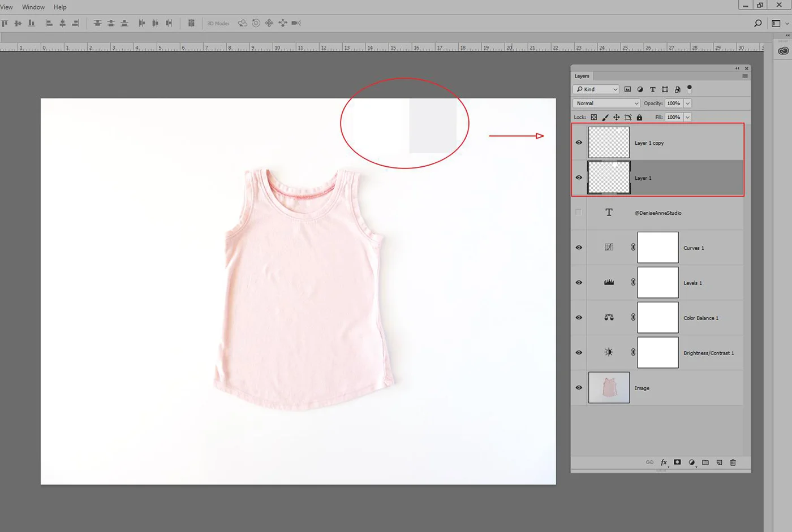Filter layers by type layers
Image resolution: width=792 pixels, height=532 pixels.
(x=652, y=89)
